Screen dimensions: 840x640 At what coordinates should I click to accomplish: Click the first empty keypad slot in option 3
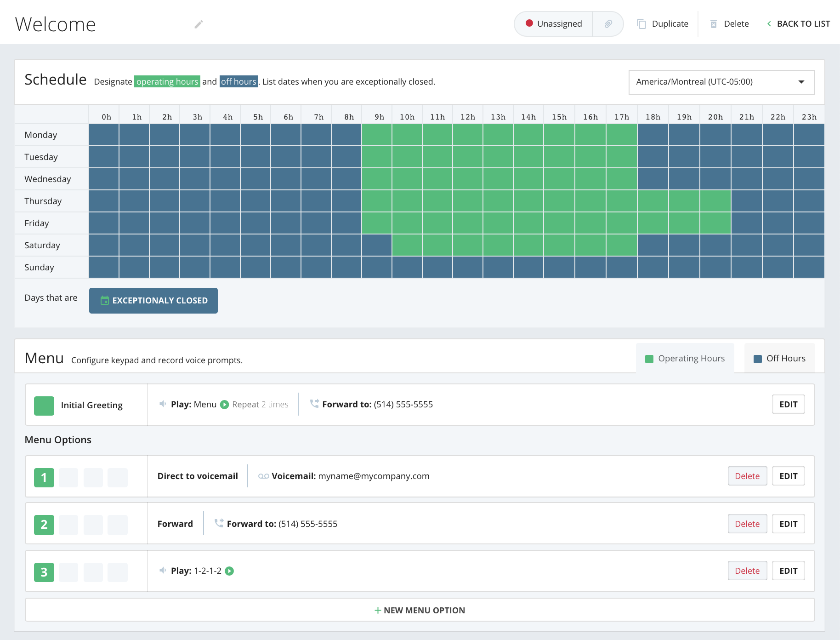pyautogui.click(x=68, y=572)
